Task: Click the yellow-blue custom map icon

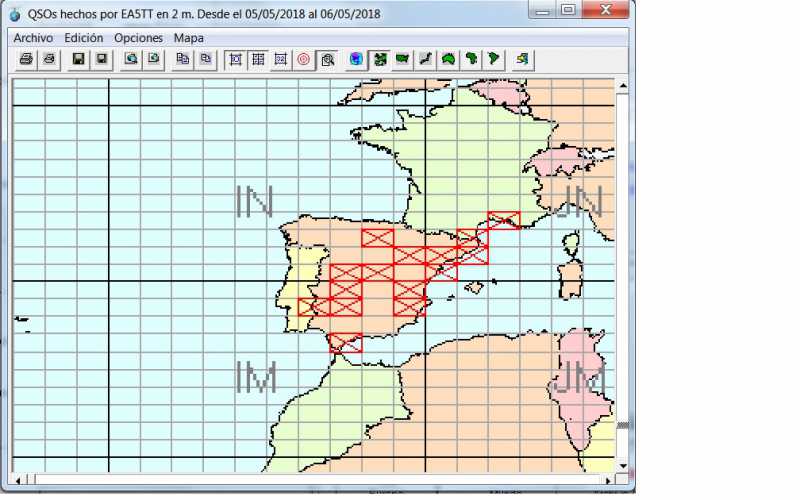Action: pos(522,59)
